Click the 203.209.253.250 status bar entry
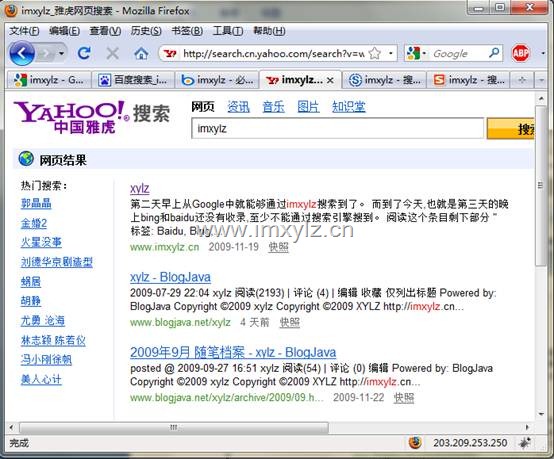554x459 pixels. pyautogui.click(x=470, y=443)
